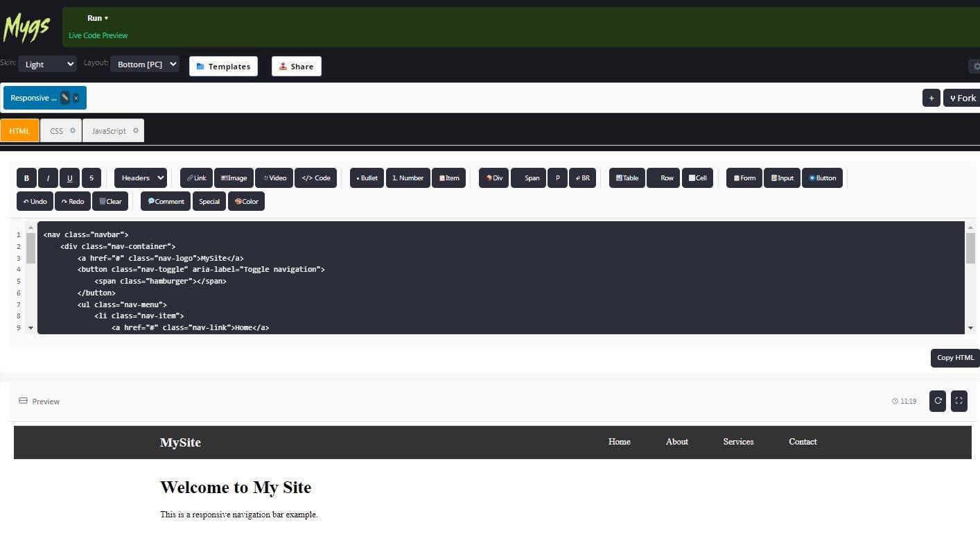This screenshot has width=980, height=543.
Task: Open Contact link in preview navbar
Action: (803, 442)
